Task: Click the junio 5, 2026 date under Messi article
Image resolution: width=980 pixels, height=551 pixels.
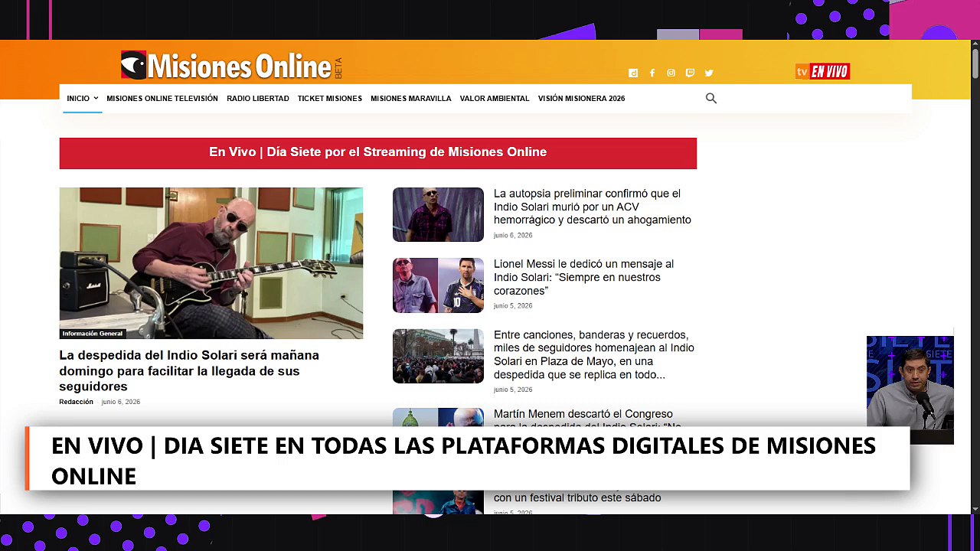Action: pyautogui.click(x=513, y=306)
